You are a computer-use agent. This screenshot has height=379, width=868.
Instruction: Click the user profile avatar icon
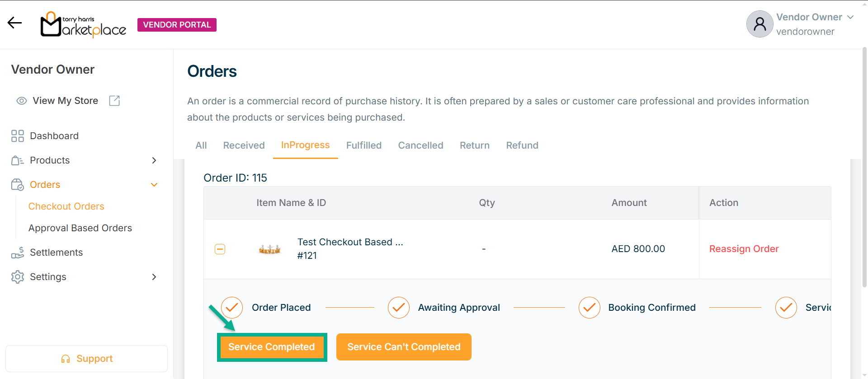point(759,24)
